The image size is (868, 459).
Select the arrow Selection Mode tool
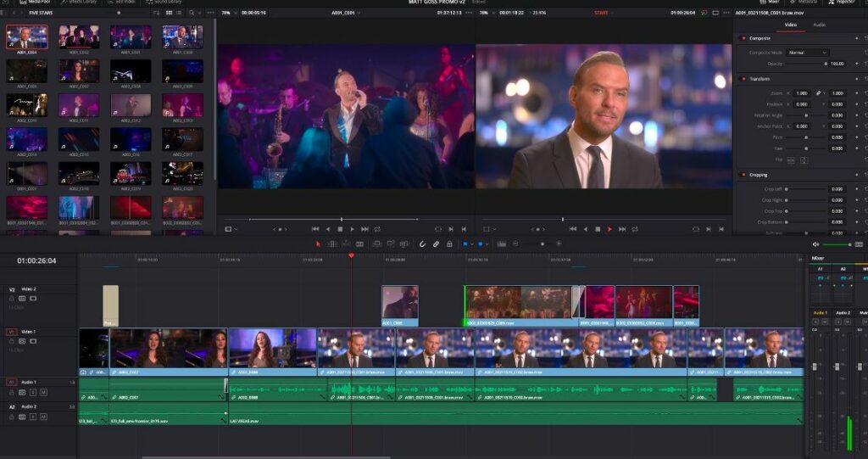click(319, 243)
